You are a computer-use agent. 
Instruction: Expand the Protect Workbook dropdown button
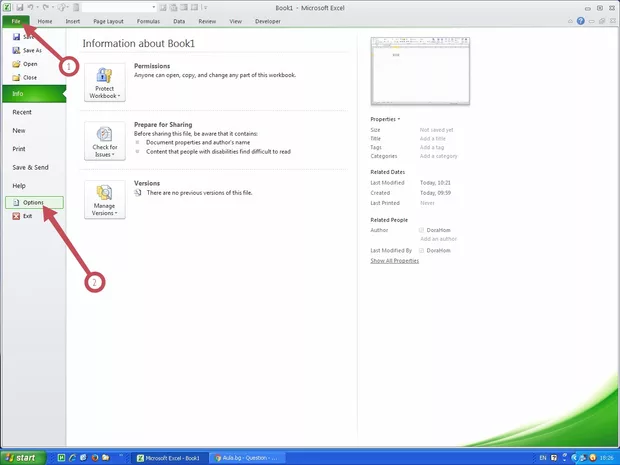(x=105, y=82)
